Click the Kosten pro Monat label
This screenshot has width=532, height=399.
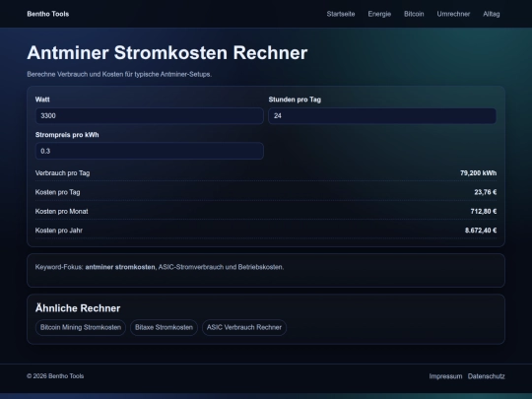(x=61, y=212)
